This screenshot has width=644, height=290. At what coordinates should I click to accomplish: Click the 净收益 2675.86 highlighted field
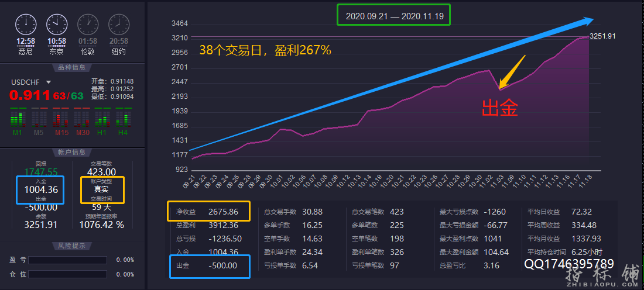click(x=208, y=212)
